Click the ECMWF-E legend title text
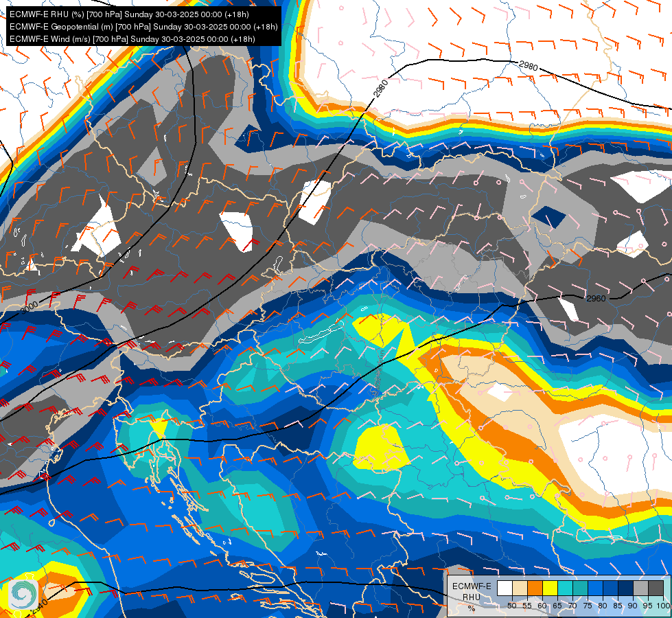 tap(472, 586)
